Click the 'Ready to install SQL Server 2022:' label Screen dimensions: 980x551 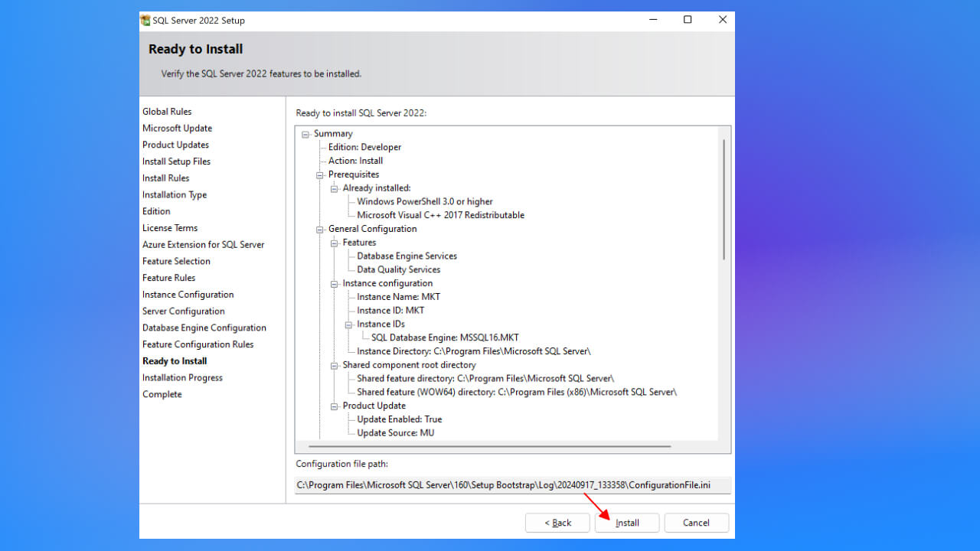pyautogui.click(x=361, y=113)
